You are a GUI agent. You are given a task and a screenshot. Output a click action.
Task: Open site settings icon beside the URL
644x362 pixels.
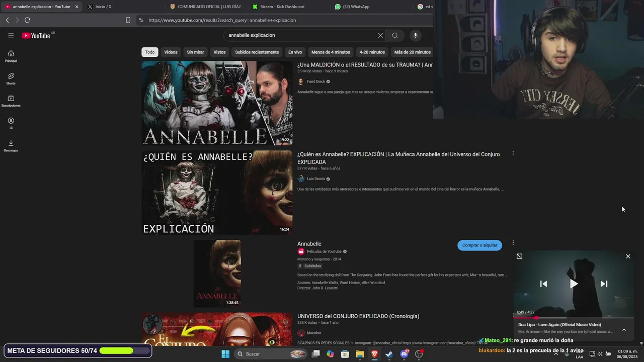point(141,20)
